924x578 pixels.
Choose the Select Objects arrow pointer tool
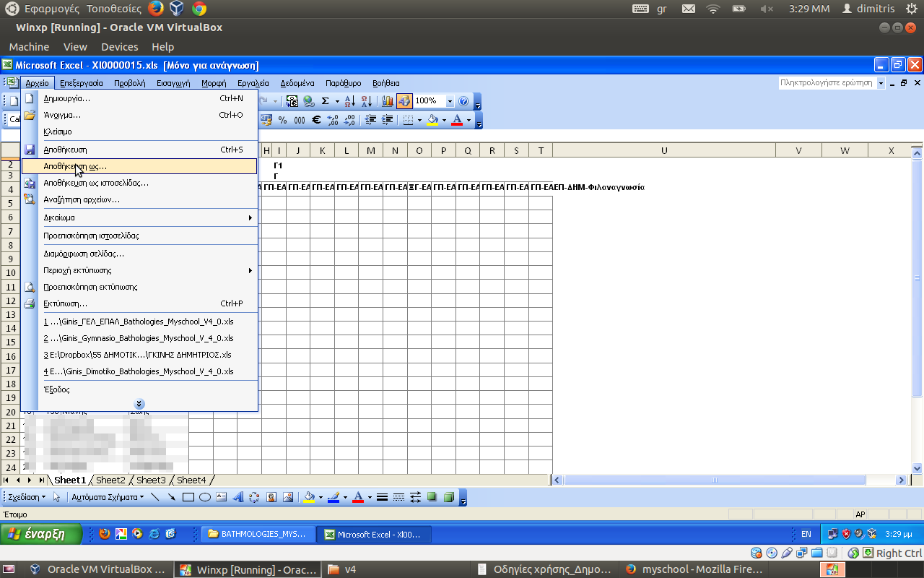56,497
